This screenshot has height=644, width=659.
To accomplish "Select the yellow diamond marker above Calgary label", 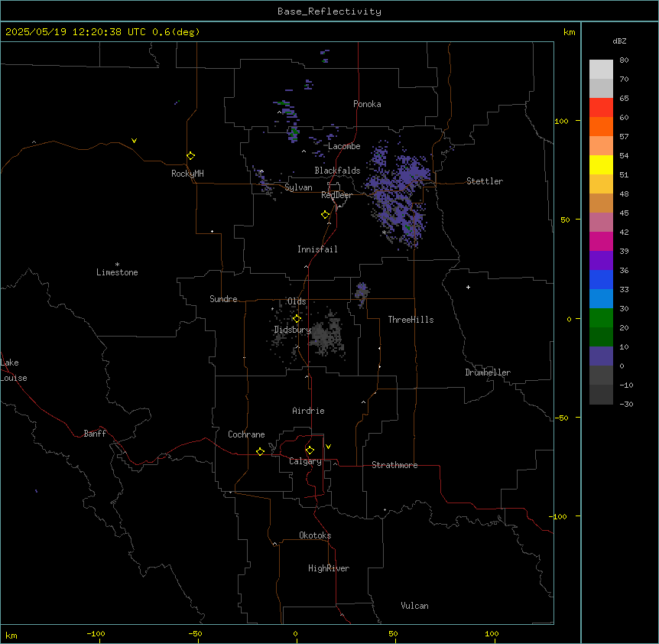I will (310, 450).
